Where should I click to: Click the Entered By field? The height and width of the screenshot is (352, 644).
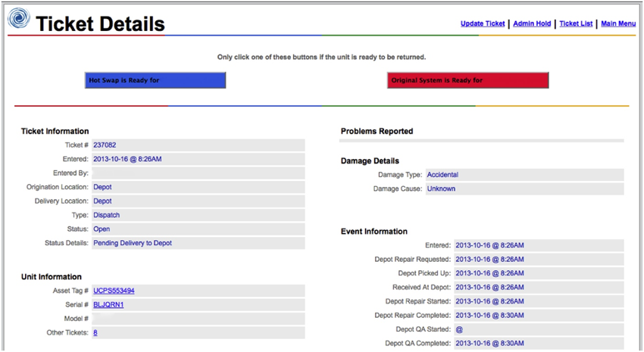pos(199,173)
